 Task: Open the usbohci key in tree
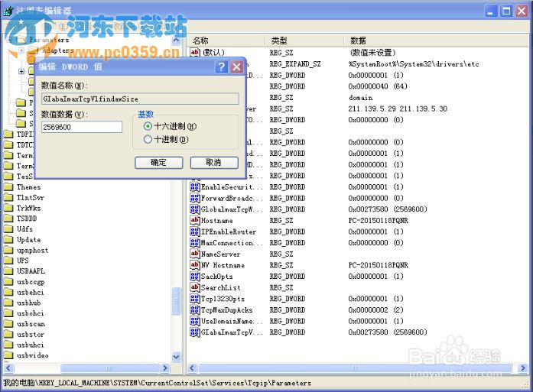coord(31,313)
